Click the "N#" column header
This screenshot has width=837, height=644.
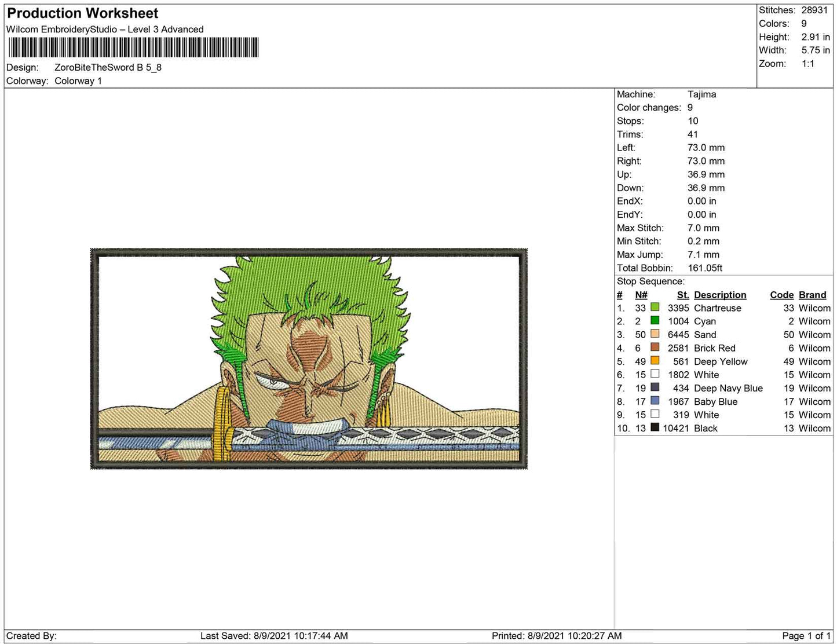641,295
